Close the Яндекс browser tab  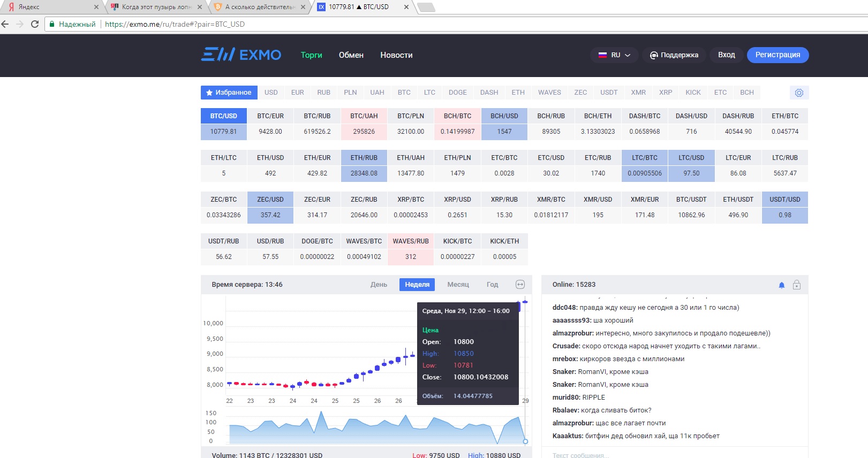click(x=96, y=7)
